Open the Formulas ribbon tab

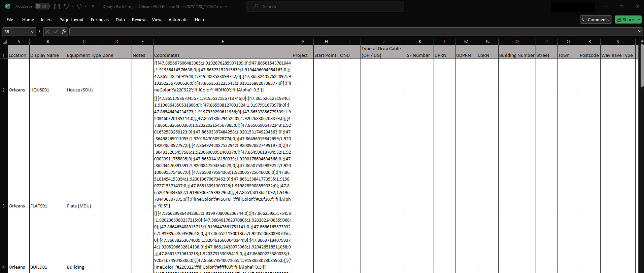point(100,19)
